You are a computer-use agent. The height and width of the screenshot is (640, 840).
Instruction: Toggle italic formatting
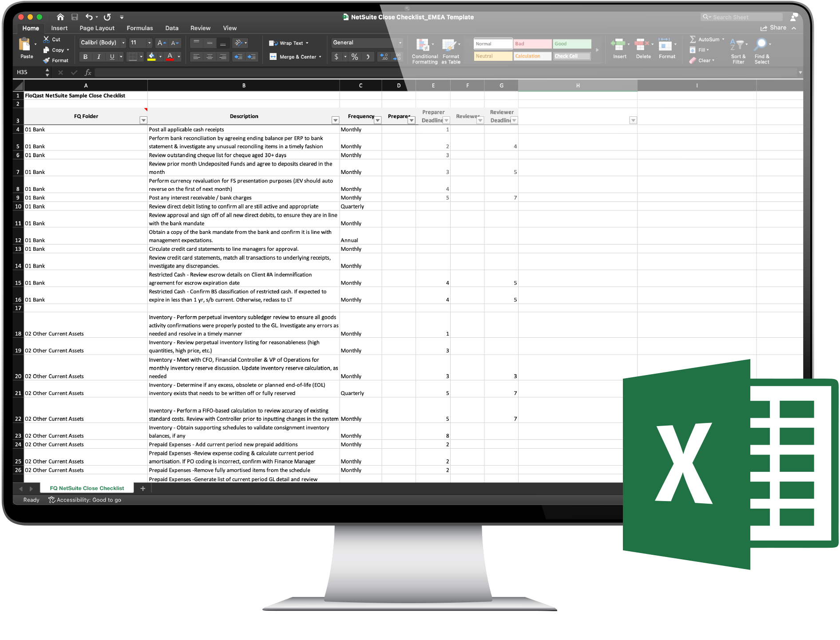pyautogui.click(x=98, y=56)
